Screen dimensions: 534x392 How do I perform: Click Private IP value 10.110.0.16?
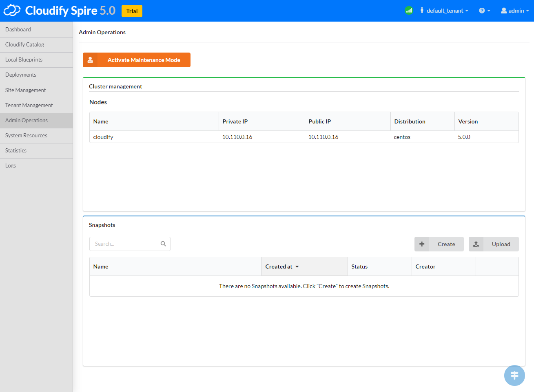pos(237,137)
